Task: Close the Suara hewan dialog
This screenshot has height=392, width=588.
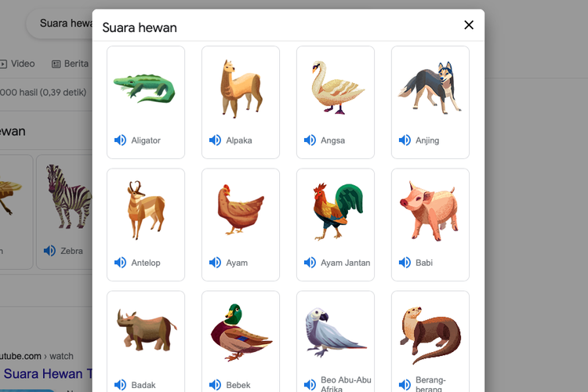Action: 469,25
